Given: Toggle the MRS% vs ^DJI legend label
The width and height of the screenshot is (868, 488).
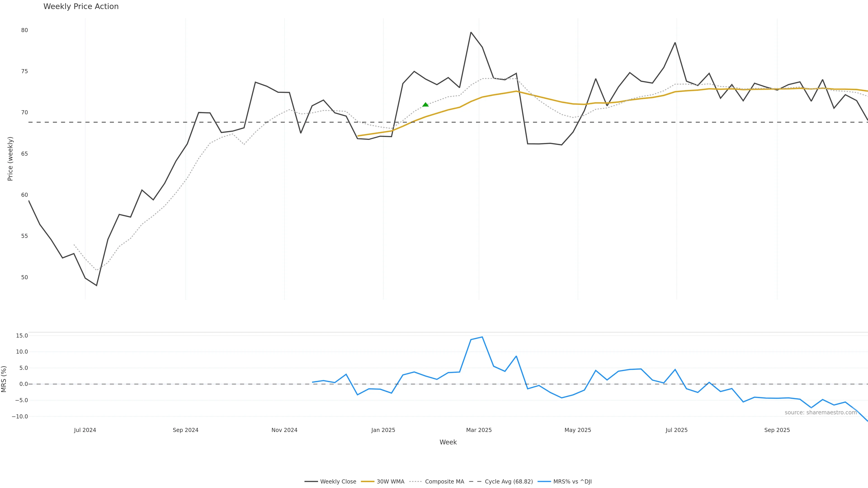Looking at the screenshot, I should (x=572, y=482).
